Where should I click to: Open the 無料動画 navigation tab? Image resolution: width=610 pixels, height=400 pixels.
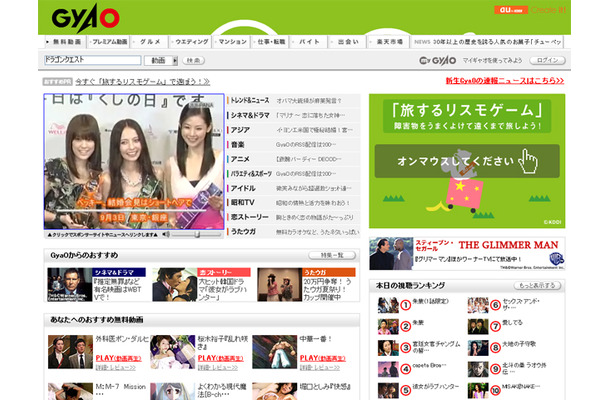(65, 42)
